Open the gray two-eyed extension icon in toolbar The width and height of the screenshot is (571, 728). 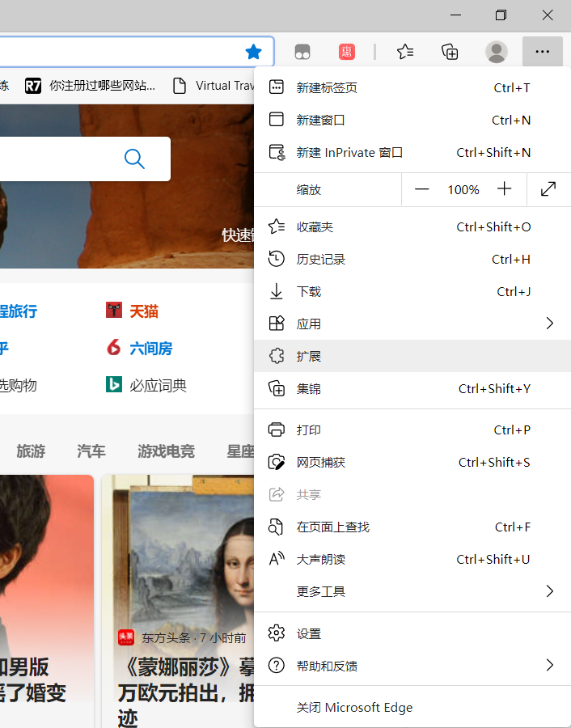pyautogui.click(x=302, y=52)
